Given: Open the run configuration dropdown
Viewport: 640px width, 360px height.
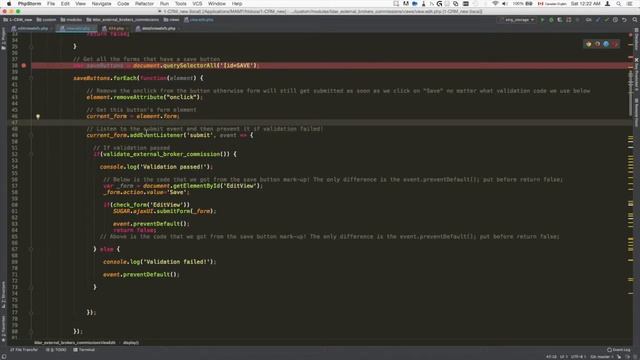Looking at the screenshot, I should click(x=517, y=20).
